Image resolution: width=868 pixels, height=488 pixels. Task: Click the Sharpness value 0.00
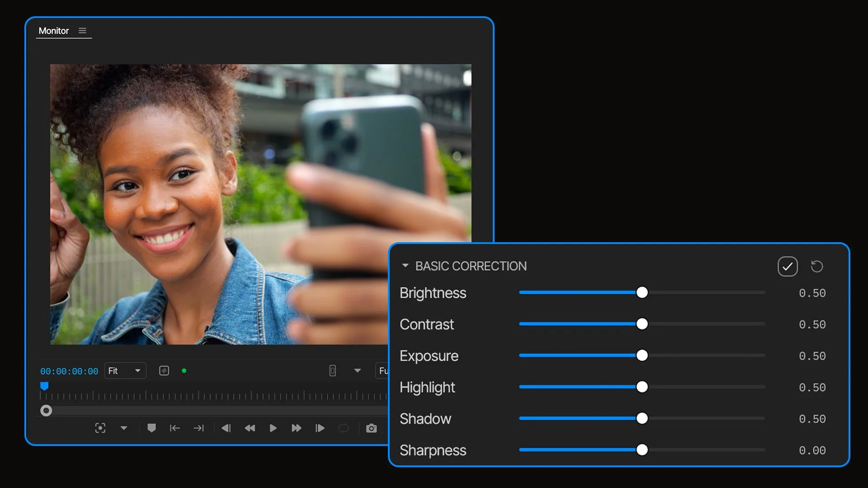point(812,450)
